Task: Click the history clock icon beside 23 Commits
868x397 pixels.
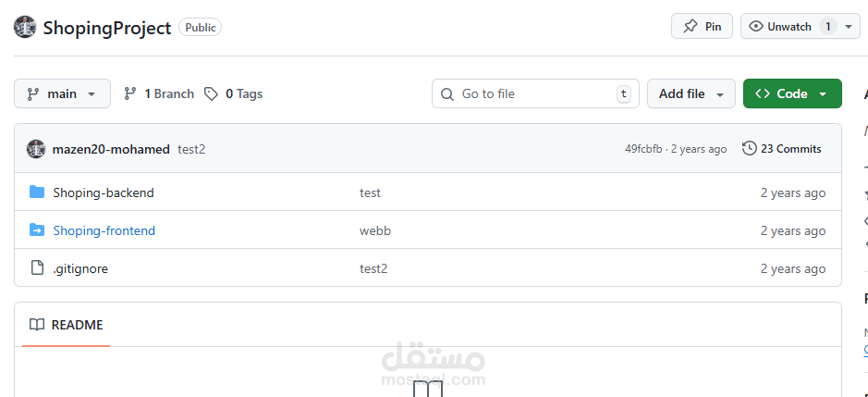Action: 749,149
